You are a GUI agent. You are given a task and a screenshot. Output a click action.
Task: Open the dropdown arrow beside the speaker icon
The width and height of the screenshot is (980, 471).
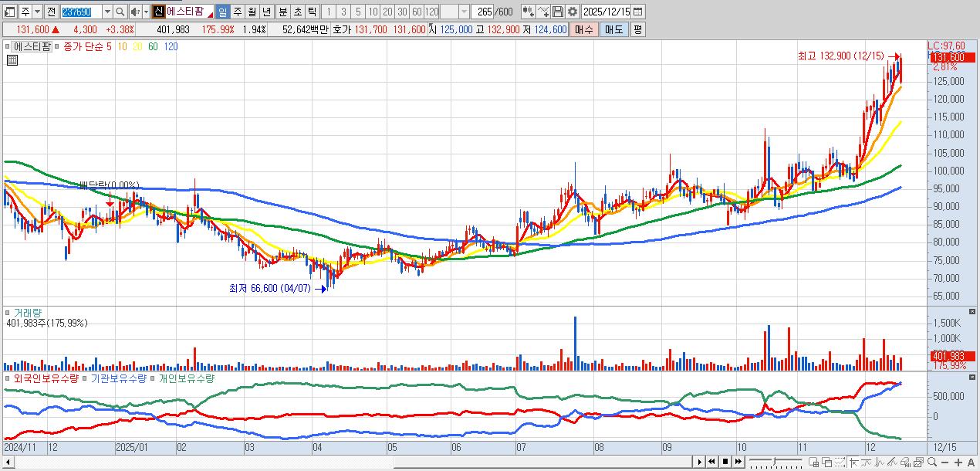coord(146,12)
